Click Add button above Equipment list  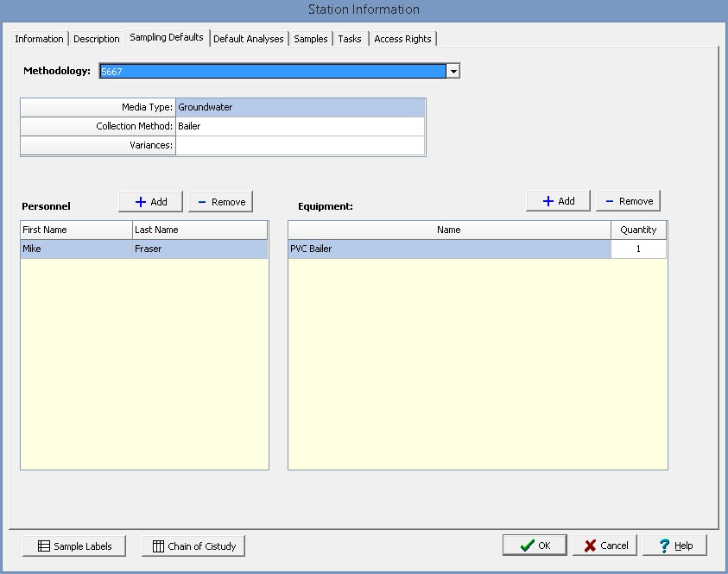558,201
